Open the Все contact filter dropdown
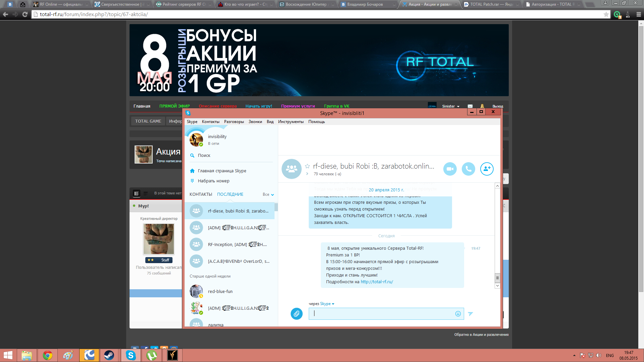The height and width of the screenshot is (362, 644). 268,194
